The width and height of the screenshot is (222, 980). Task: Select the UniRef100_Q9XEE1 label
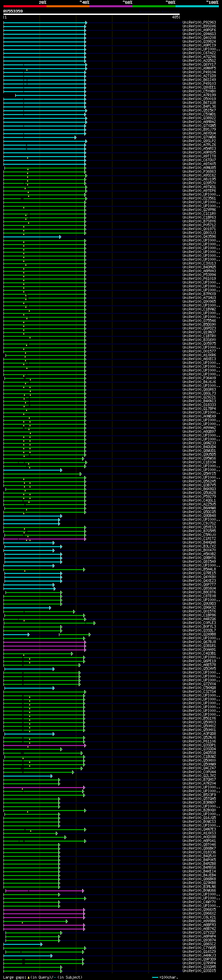pos(199,87)
